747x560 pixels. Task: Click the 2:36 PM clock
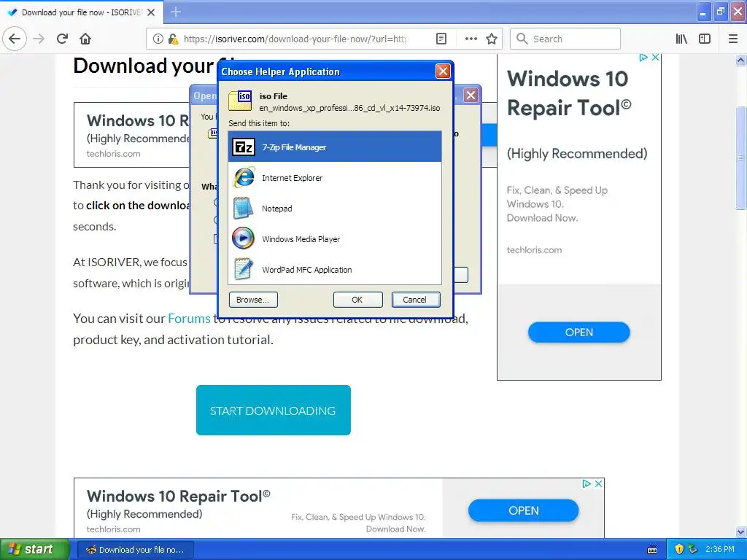click(720, 549)
